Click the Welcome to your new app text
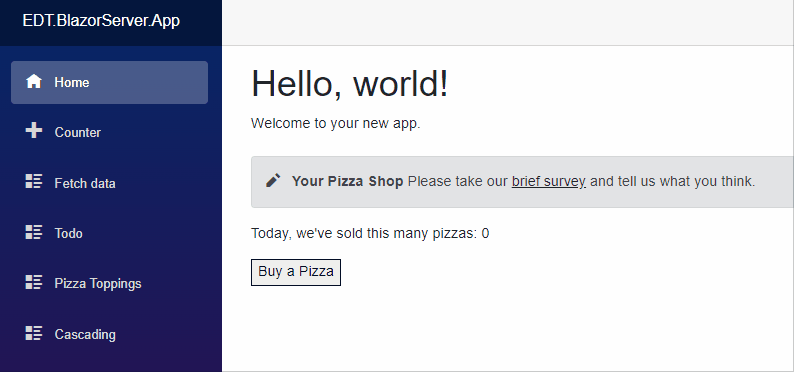Image resolution: width=794 pixels, height=372 pixels. (x=336, y=123)
